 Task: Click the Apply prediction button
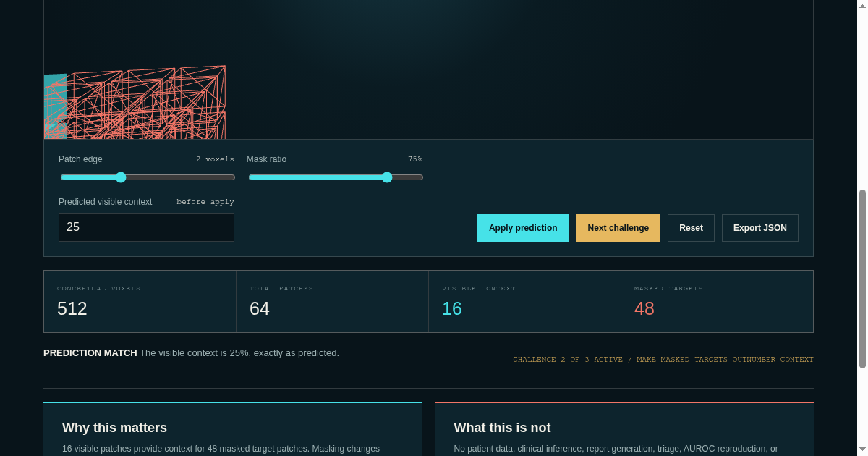pyautogui.click(x=523, y=228)
